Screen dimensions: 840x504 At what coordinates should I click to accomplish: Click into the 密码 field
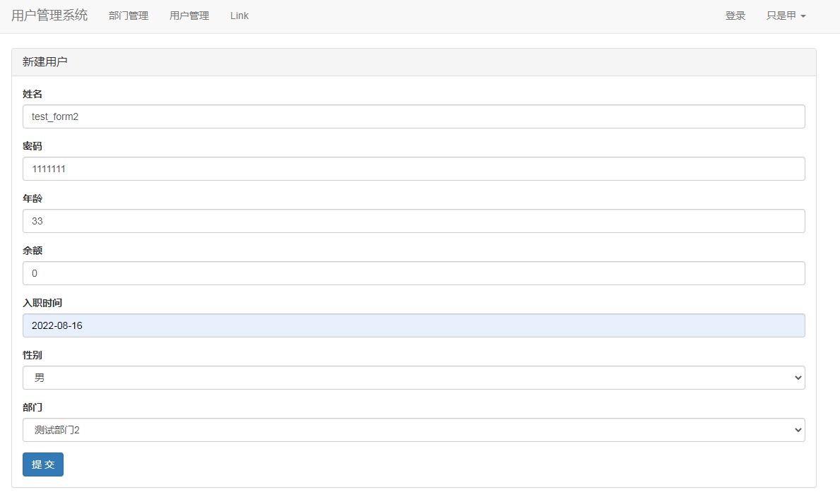413,169
